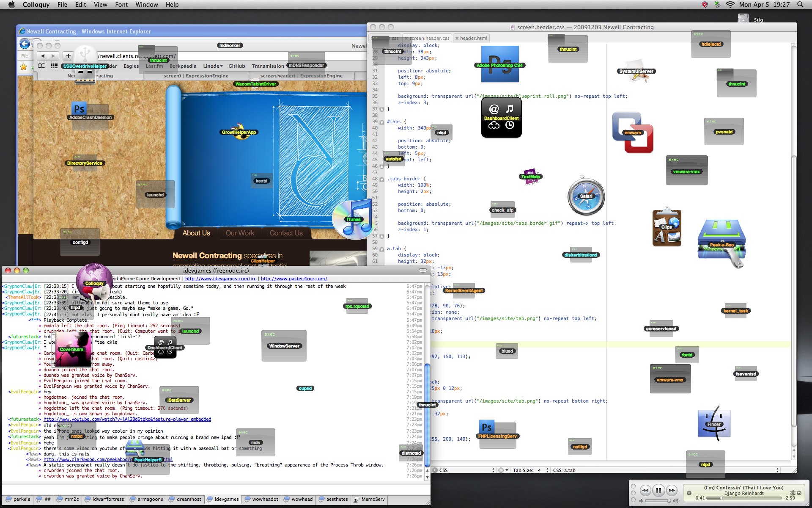The height and width of the screenshot is (508, 812).
Task: Add bookmark with the plus button
Action: pyautogui.click(x=68, y=56)
